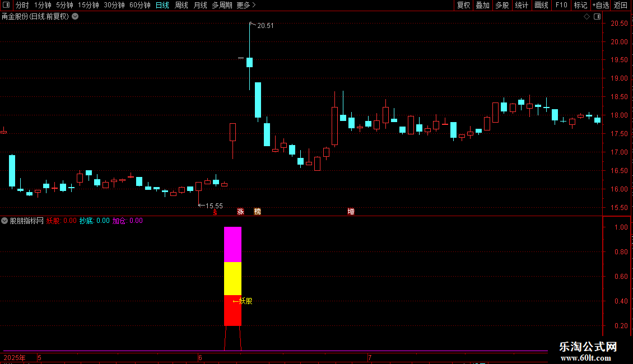This screenshot has height=364, width=633.
Task: Click the 增 event marker icon
Action: click(x=351, y=212)
